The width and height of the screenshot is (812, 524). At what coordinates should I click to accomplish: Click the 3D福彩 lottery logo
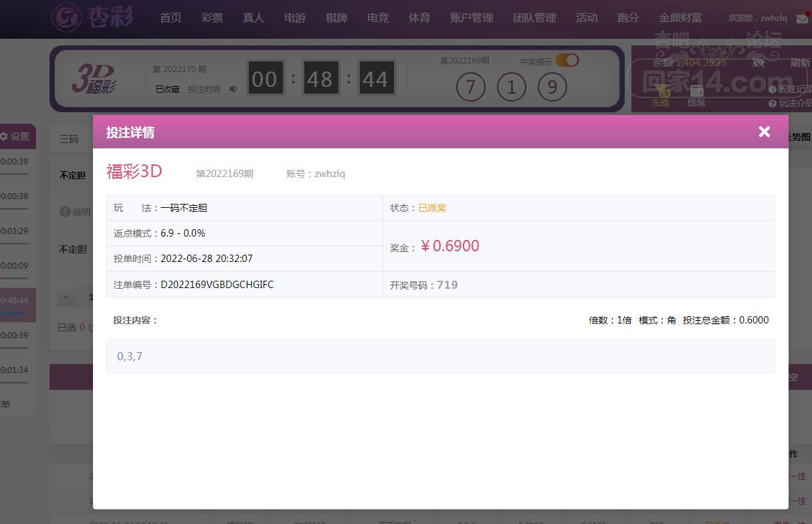tap(94, 79)
